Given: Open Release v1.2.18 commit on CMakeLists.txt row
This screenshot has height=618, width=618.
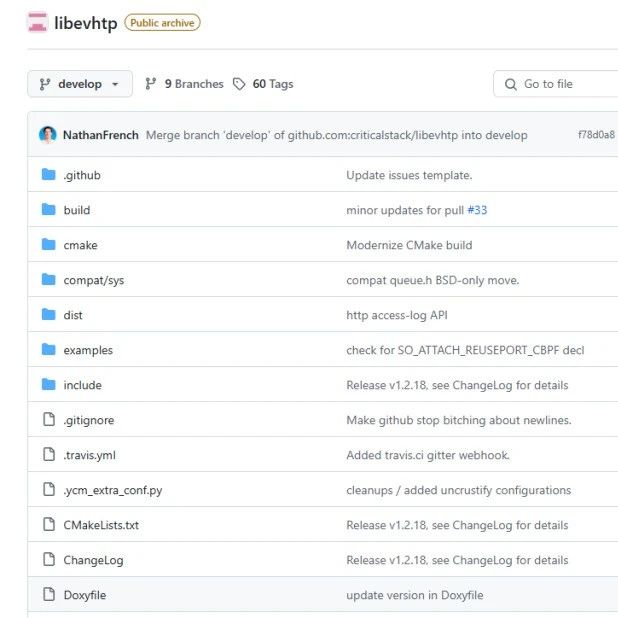Looking at the screenshot, I should 457,525.
